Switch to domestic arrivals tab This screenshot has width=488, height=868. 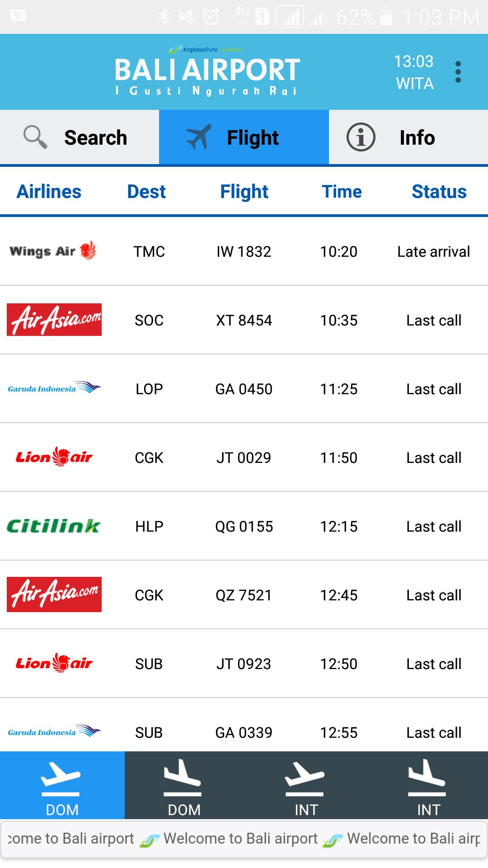click(184, 786)
